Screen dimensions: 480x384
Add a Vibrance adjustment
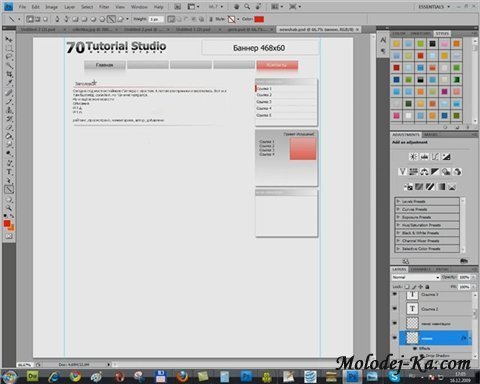[402, 172]
